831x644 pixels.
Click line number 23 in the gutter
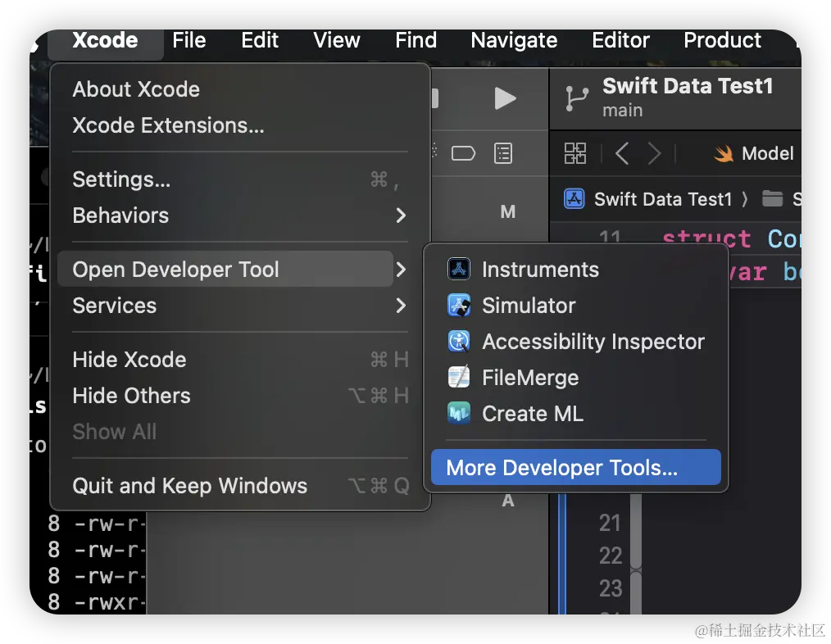(611, 588)
